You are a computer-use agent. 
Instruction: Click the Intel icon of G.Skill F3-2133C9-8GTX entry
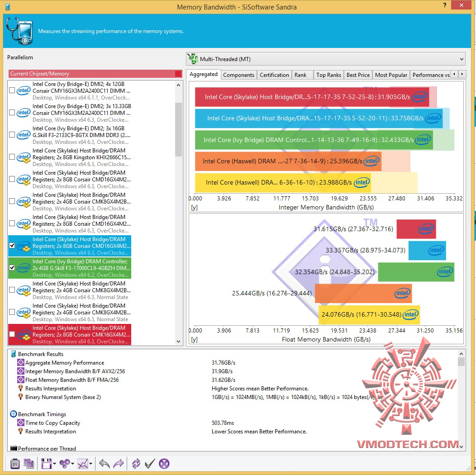(24, 135)
